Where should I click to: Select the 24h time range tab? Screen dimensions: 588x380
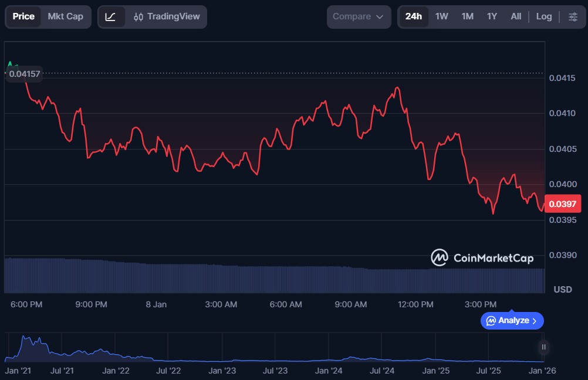(413, 16)
